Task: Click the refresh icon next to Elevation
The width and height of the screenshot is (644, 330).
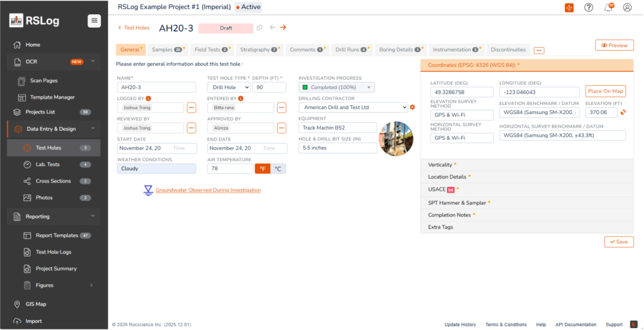Action: [x=623, y=113]
